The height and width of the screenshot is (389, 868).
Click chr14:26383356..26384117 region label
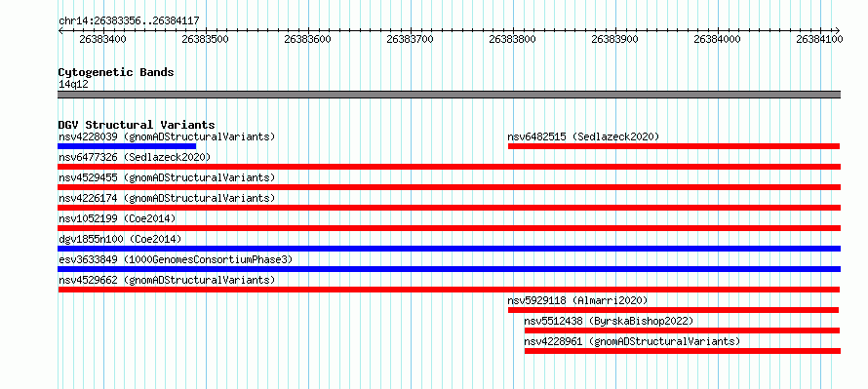(129, 21)
